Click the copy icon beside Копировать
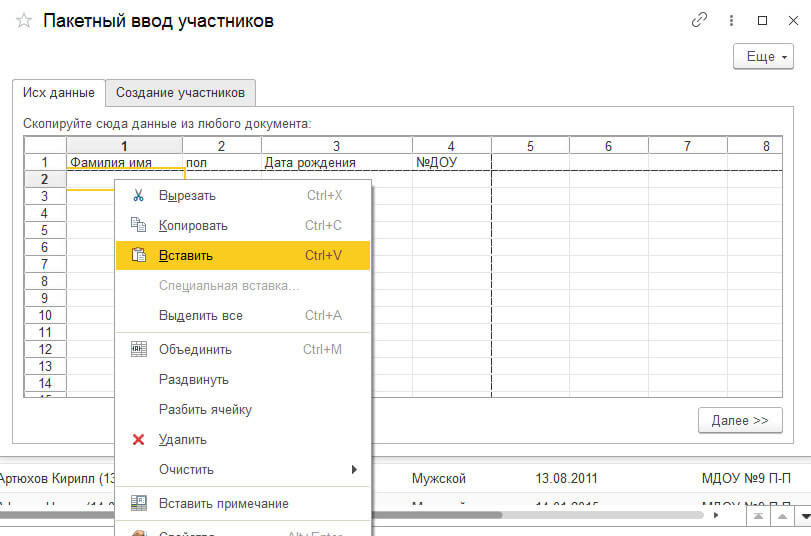The height and width of the screenshot is (536, 811). coord(139,225)
